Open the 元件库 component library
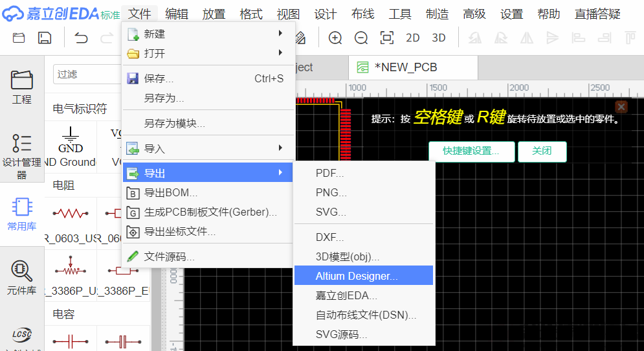The width and height of the screenshot is (644, 351). (22, 278)
